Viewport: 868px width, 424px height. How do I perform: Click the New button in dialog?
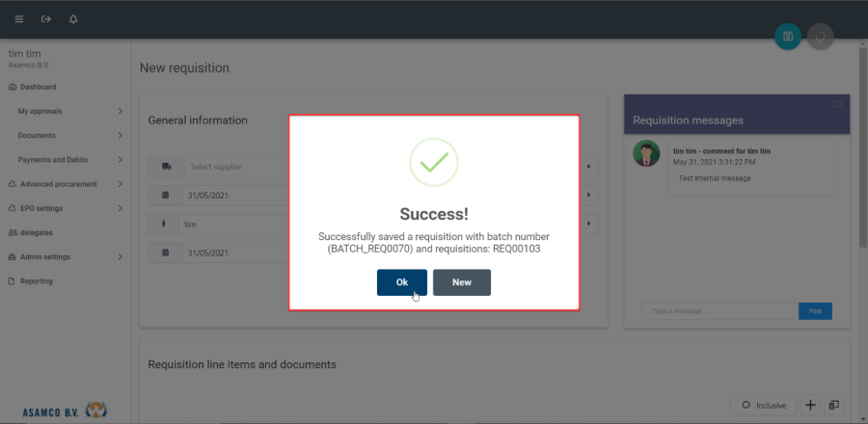462,282
